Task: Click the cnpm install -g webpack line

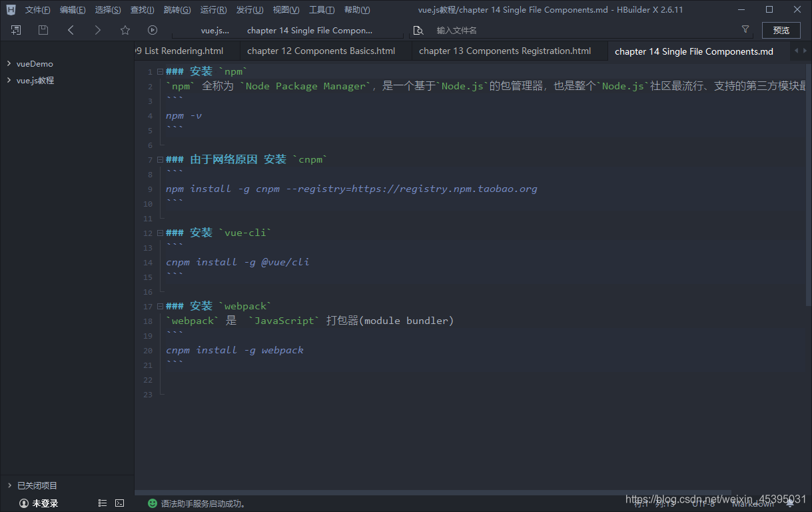Action: [234, 350]
